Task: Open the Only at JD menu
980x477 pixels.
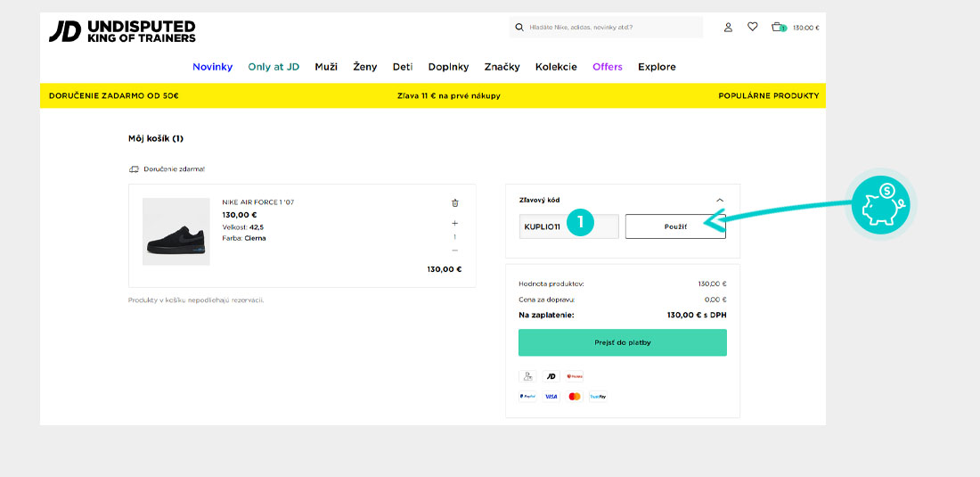Action: pos(274,67)
